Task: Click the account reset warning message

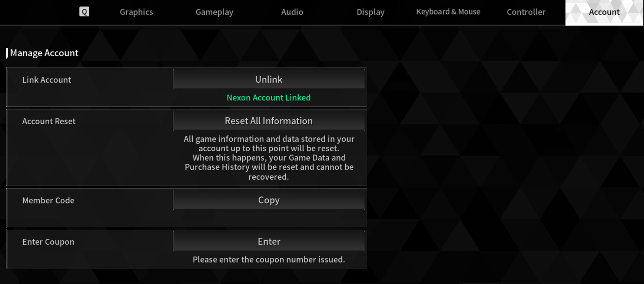Action: (269, 158)
